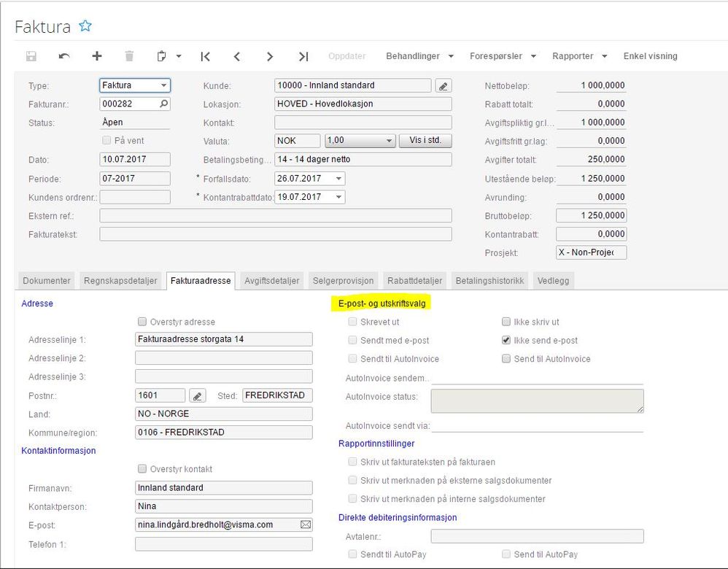Open the Type dropdown showing Faktura
Viewport: 728px width, 569px height.
(135, 85)
